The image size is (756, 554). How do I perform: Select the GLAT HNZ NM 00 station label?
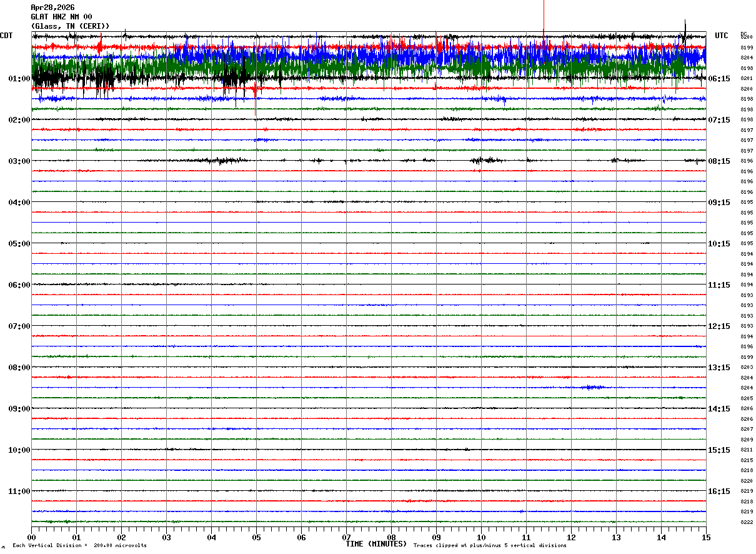click(x=61, y=17)
